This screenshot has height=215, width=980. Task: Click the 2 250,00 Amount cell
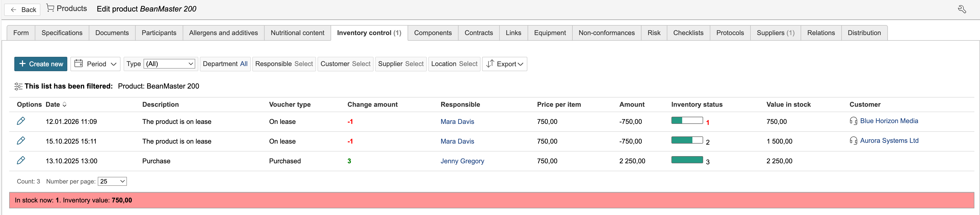click(632, 161)
